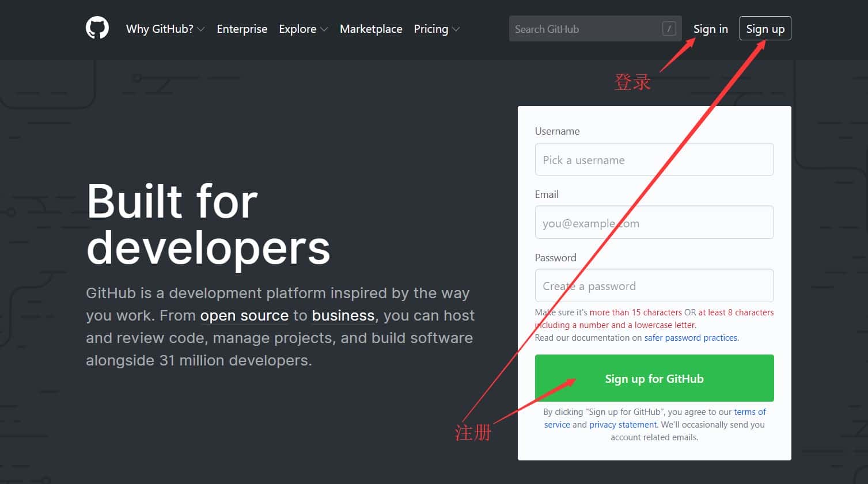Click the Create a password field
The image size is (868, 484).
(654, 285)
